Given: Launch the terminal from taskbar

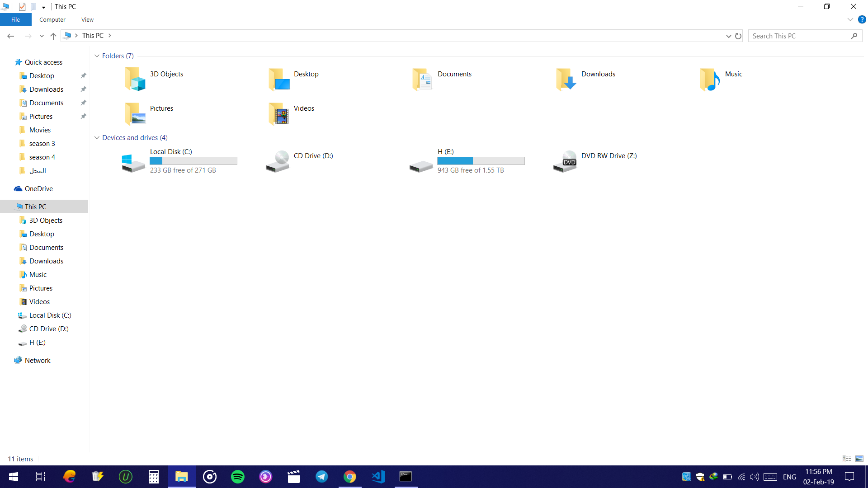Looking at the screenshot, I should pyautogui.click(x=406, y=476).
